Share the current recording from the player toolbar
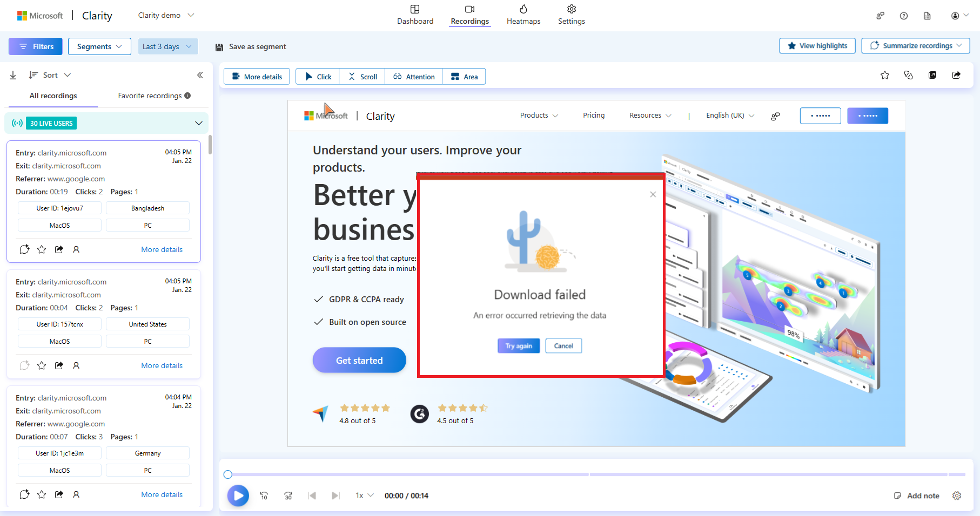 956,75
